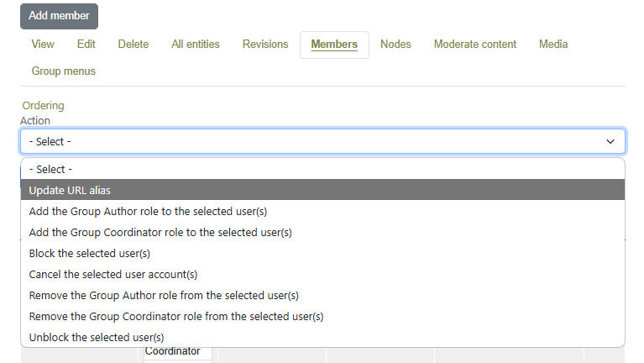Click the Add member button

(59, 16)
